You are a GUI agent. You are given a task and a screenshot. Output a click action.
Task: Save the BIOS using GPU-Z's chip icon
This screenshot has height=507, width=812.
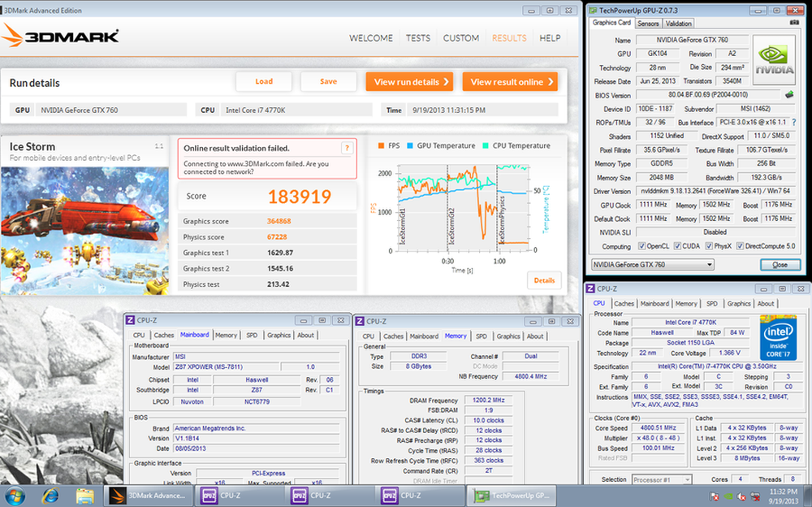click(x=788, y=95)
